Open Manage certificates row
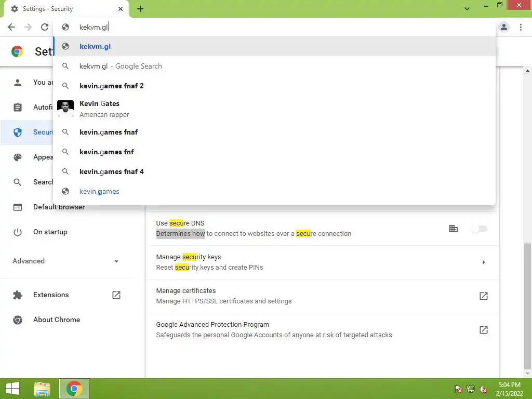Viewport: 532px width, 399px height. click(323, 296)
